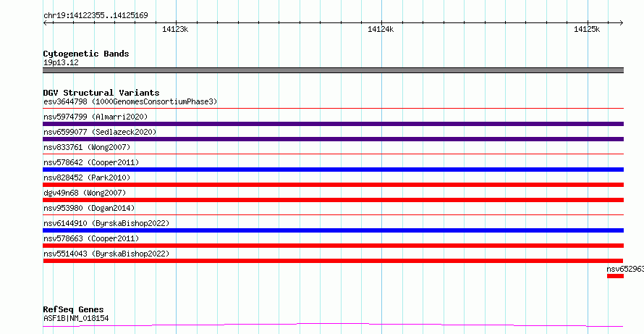The image size is (644, 334).
Task: Open variant nsv5514043 (ByrskaBishop2022) label
Action: point(106,254)
